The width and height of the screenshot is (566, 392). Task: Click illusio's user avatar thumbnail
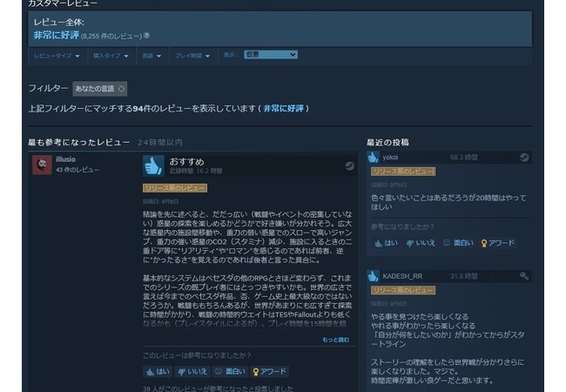click(43, 165)
